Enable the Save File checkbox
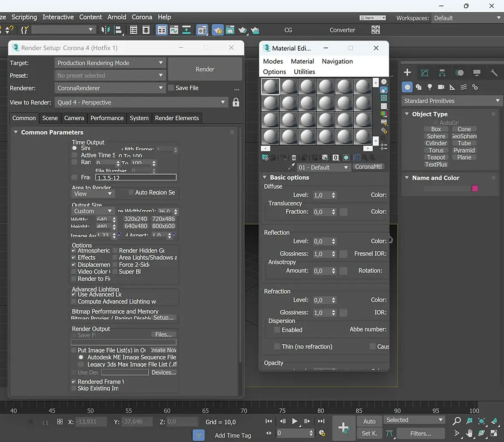 pyautogui.click(x=171, y=88)
